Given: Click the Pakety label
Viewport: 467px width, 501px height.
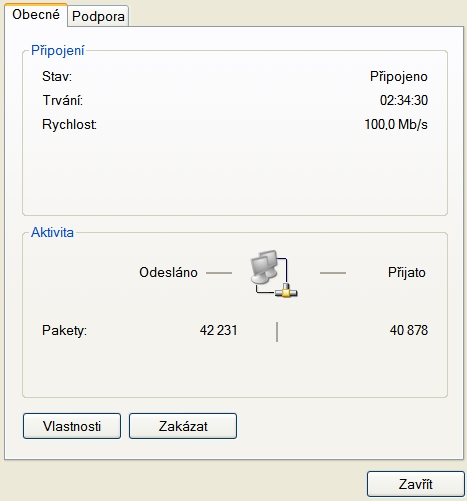Looking at the screenshot, I should pos(64,331).
